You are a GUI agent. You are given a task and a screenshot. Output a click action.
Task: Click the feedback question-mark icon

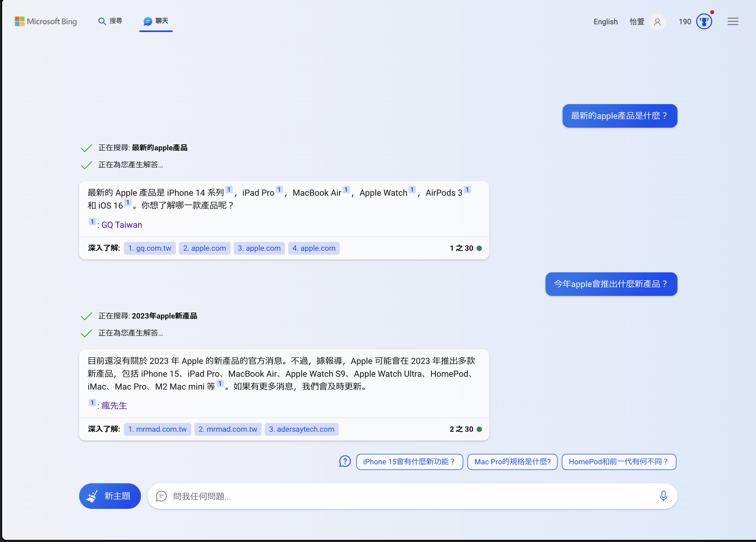tap(345, 462)
